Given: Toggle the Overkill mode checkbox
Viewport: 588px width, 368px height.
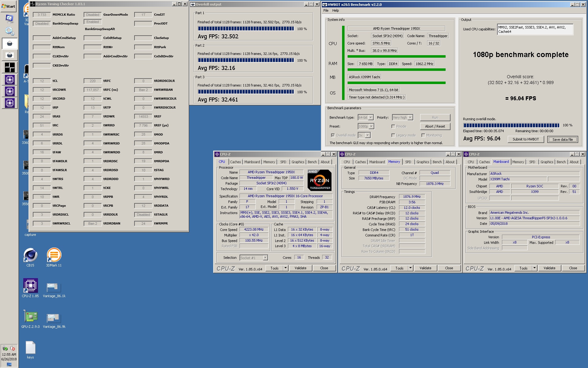Looking at the screenshot, I should (x=333, y=135).
